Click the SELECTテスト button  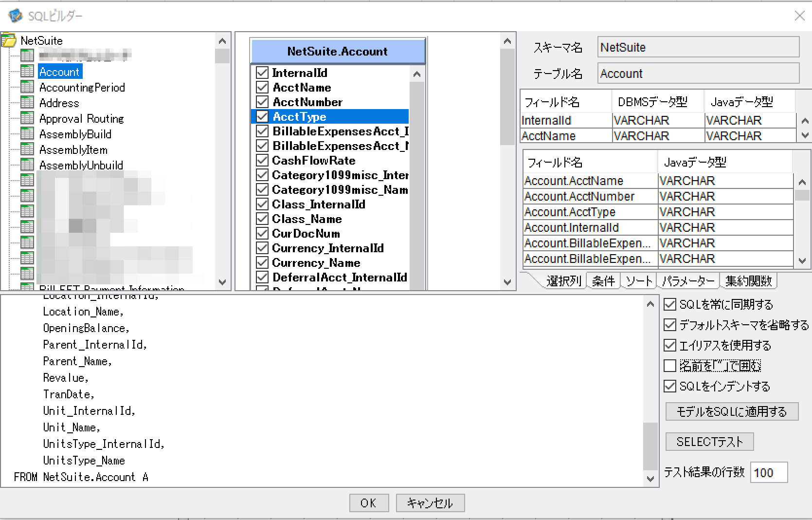point(709,442)
